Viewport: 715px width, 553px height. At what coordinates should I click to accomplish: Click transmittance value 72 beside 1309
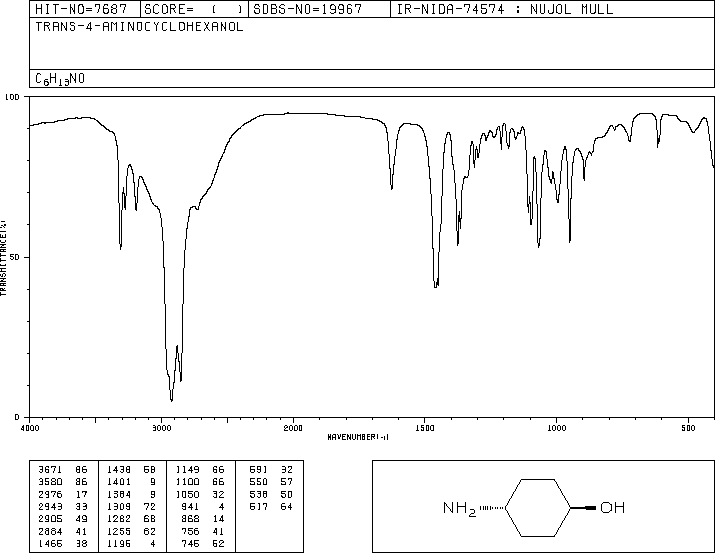click(x=150, y=506)
